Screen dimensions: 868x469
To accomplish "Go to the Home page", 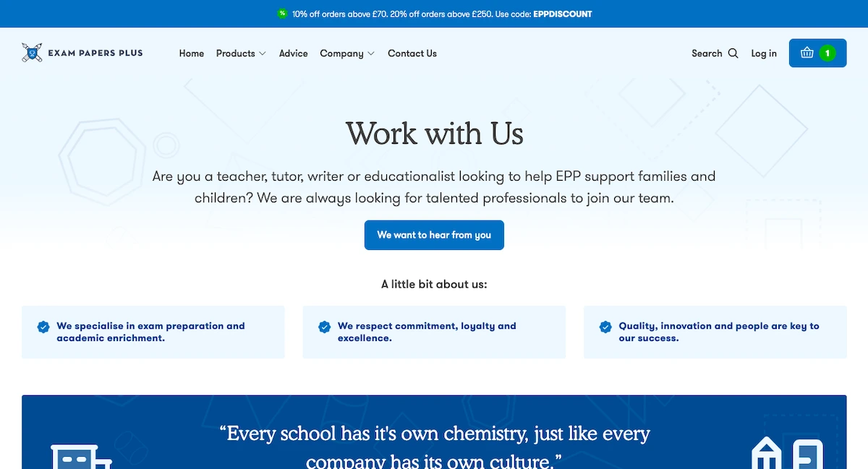I will coord(192,53).
